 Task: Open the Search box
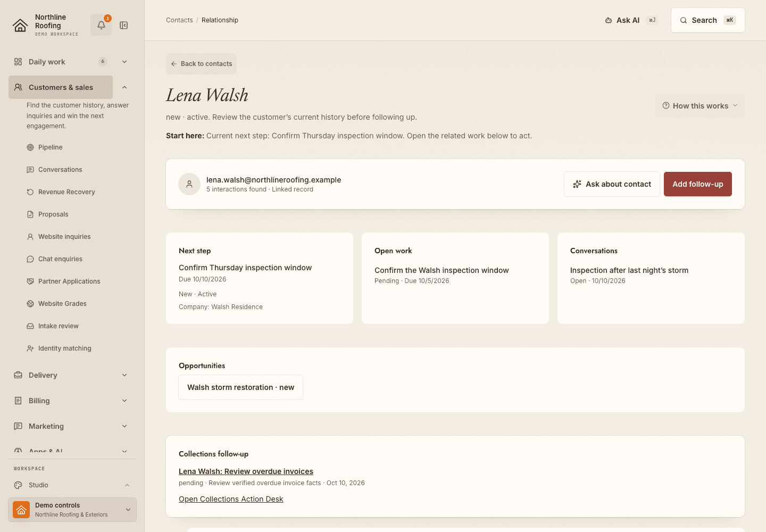point(708,20)
